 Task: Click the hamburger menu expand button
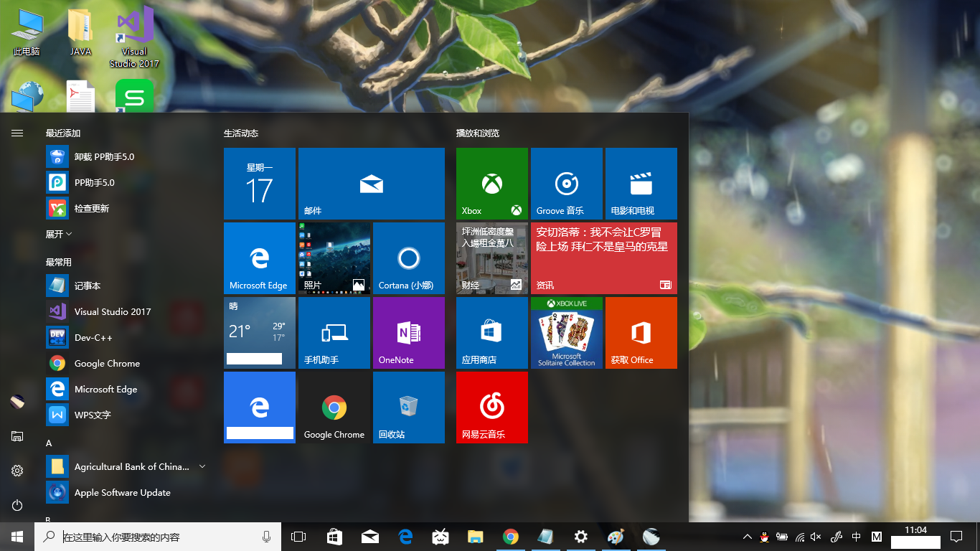(x=17, y=133)
